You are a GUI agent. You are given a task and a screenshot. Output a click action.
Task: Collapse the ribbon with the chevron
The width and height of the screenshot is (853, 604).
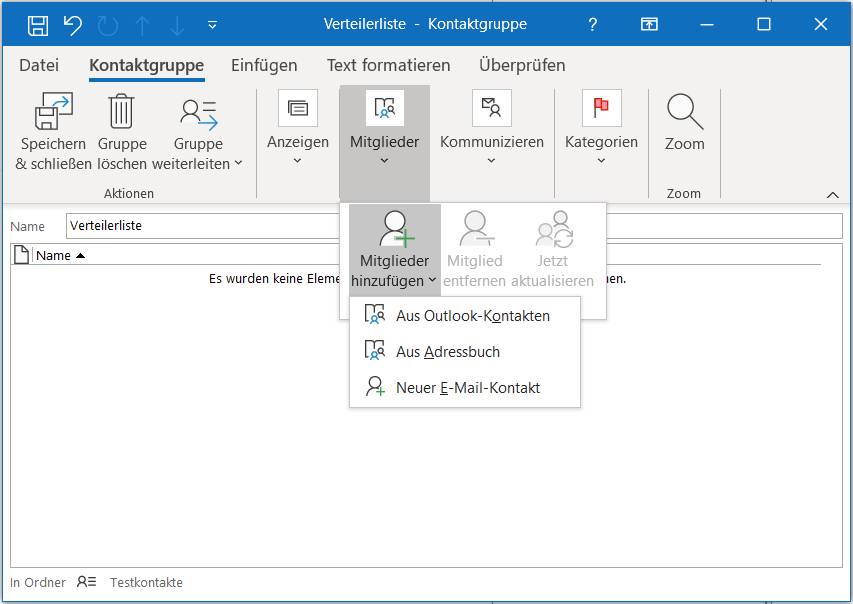(x=829, y=194)
